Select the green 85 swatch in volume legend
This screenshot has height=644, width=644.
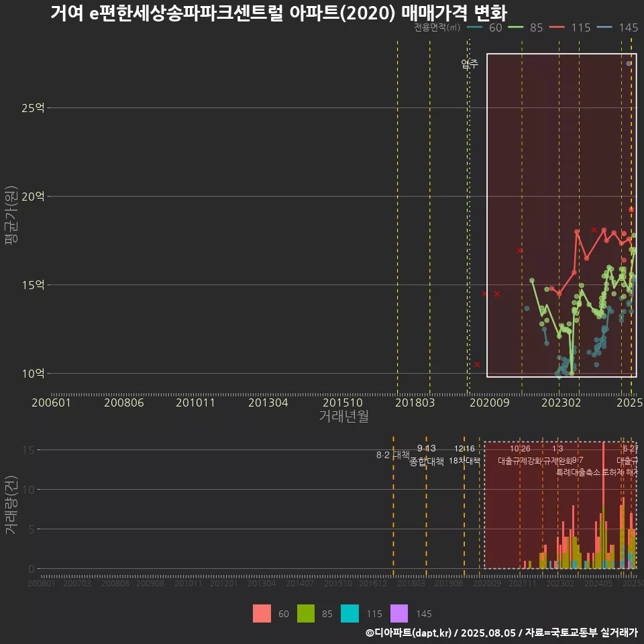tap(306, 614)
